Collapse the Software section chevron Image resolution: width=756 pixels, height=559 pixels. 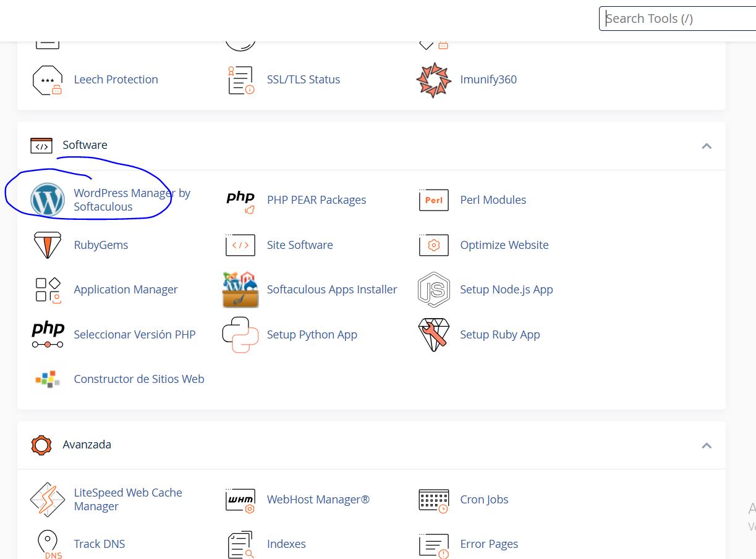coord(707,146)
